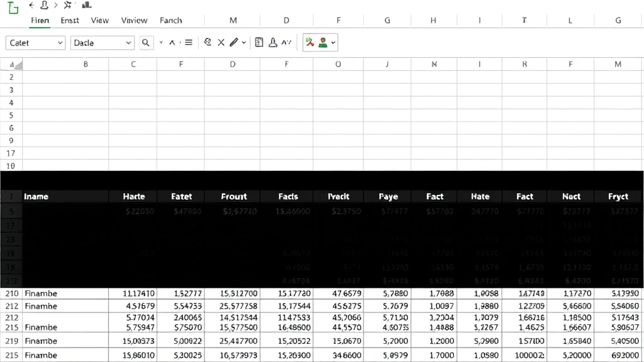Open the Dacle style dropdown
The height and width of the screenshot is (362, 644).
(x=102, y=42)
